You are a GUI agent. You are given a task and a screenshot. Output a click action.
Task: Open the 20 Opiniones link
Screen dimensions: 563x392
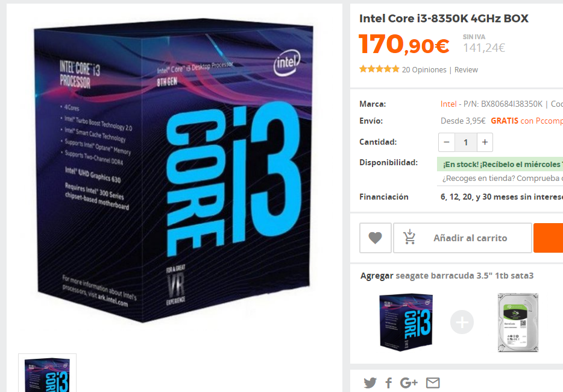point(424,70)
